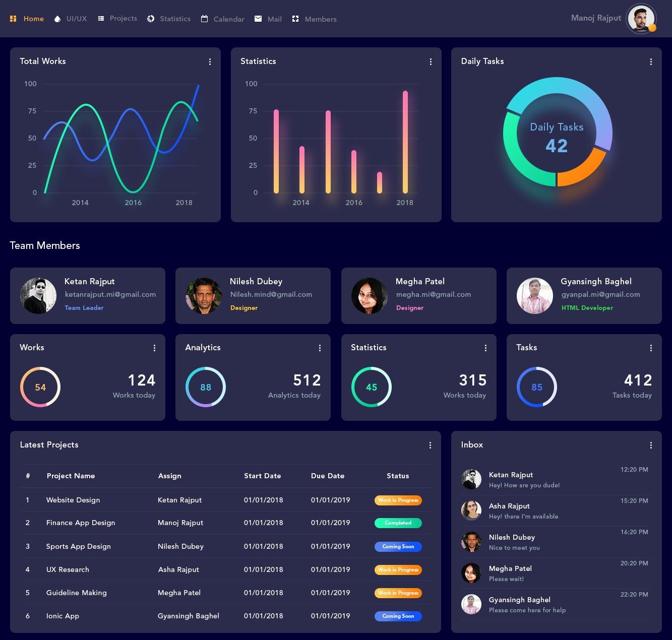Click the Members icon in navbar
672x640 pixels.
295,19
